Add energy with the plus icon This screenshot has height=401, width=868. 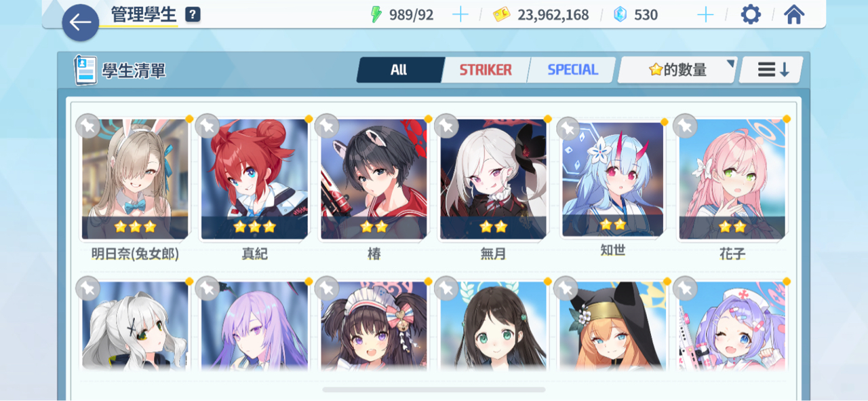460,14
